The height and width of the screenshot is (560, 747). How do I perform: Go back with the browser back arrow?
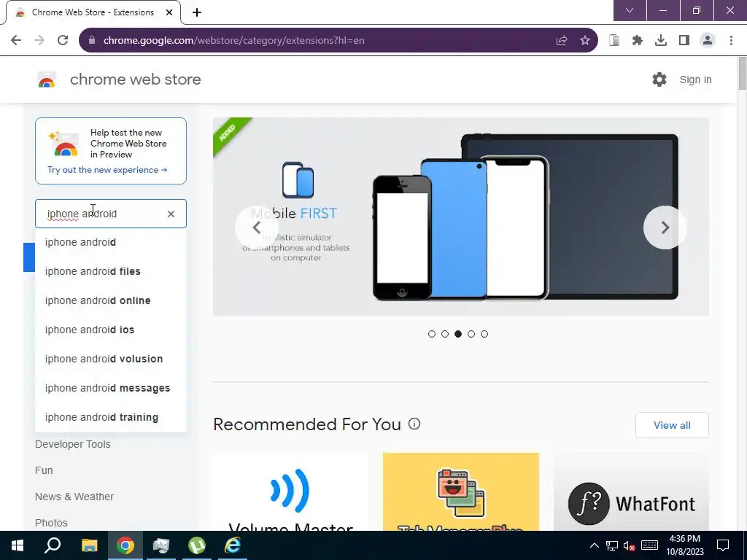coord(16,41)
